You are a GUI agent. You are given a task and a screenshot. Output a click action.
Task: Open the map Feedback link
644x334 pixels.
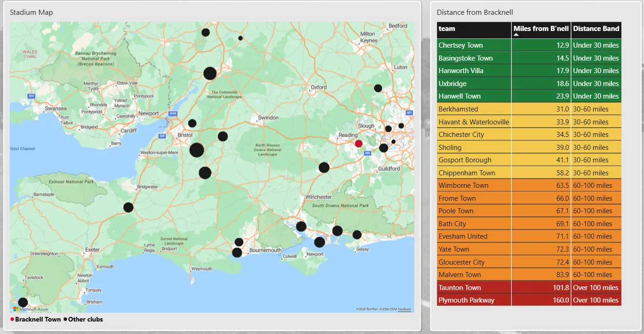click(x=404, y=309)
